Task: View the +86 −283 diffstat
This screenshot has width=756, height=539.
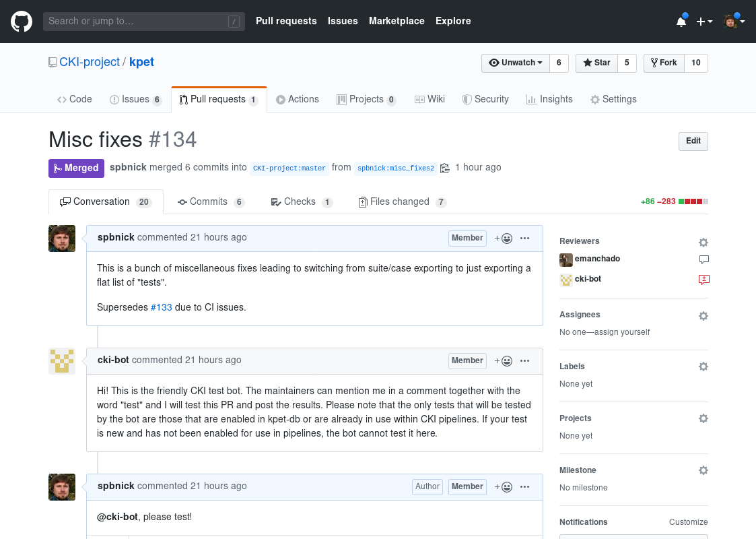Action: (x=674, y=201)
